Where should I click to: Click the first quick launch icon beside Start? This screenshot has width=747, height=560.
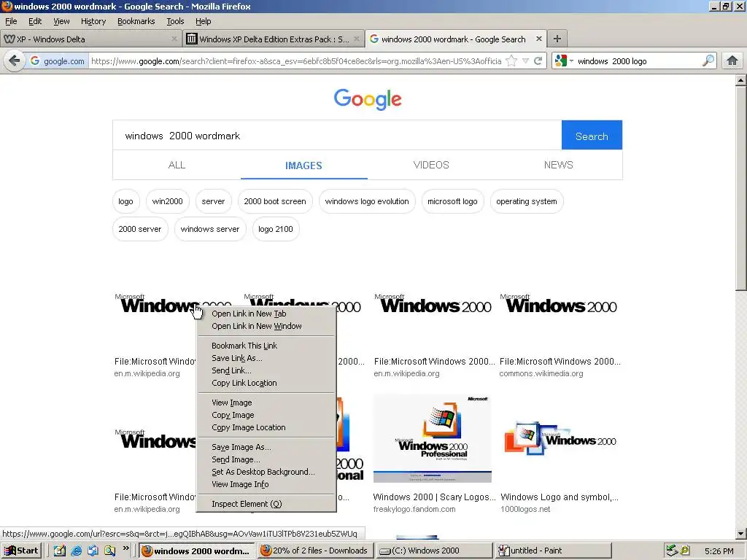[x=60, y=551]
